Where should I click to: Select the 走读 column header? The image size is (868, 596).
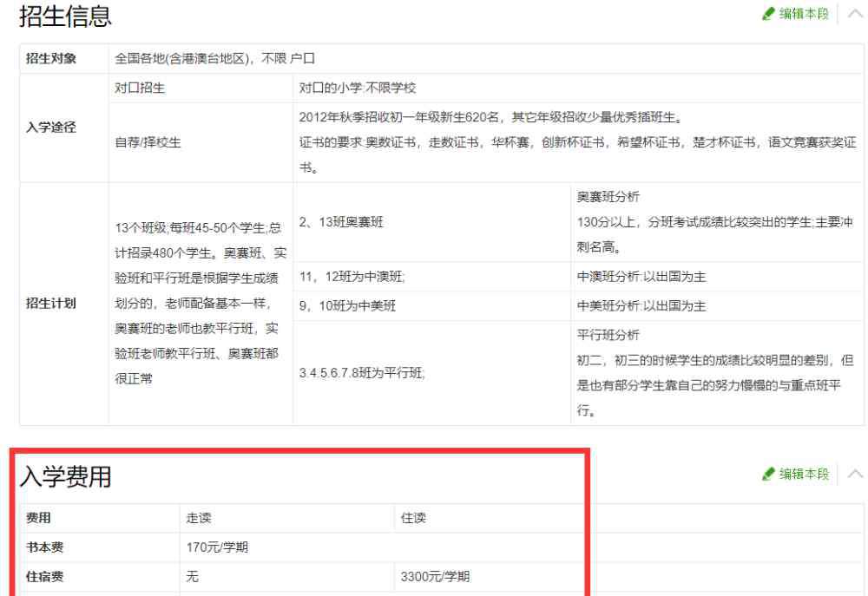click(199, 518)
